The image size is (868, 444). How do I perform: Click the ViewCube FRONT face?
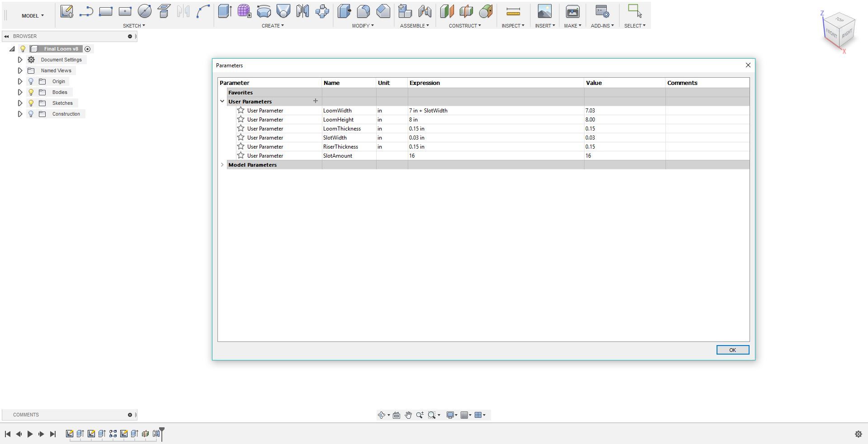[831, 33]
